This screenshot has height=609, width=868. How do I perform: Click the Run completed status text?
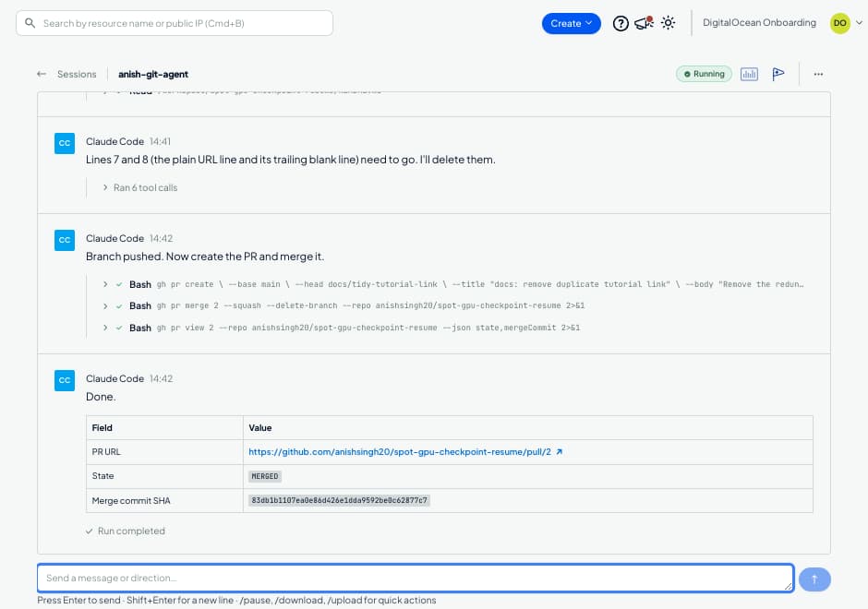pos(131,531)
